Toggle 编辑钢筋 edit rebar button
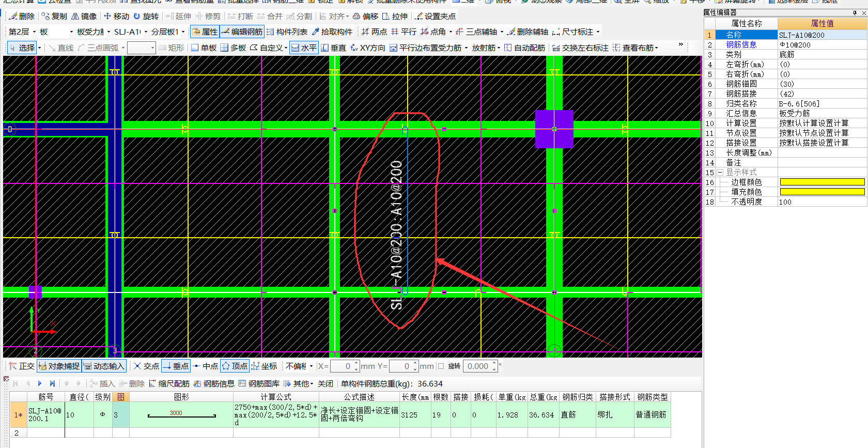This screenshot has height=448, width=868. (242, 32)
